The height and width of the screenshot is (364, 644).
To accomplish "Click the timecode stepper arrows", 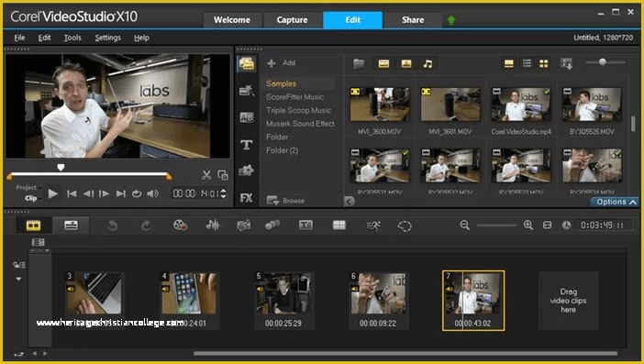I will pyautogui.click(x=224, y=193).
